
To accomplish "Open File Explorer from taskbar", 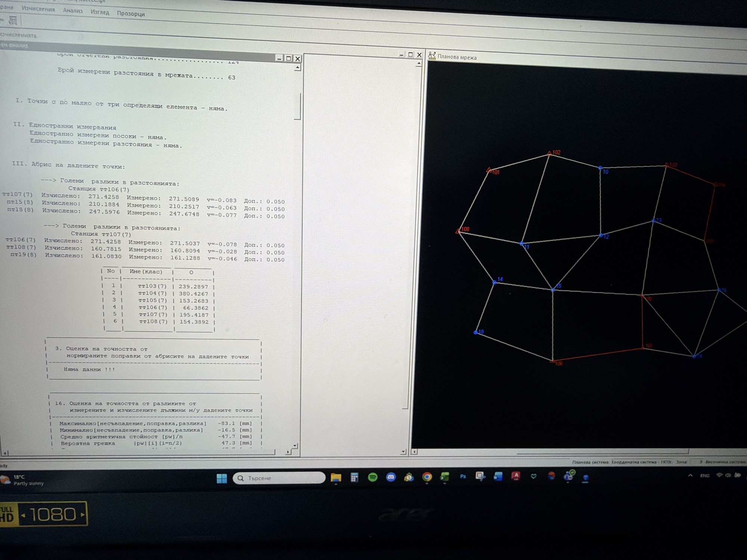I will (x=336, y=477).
